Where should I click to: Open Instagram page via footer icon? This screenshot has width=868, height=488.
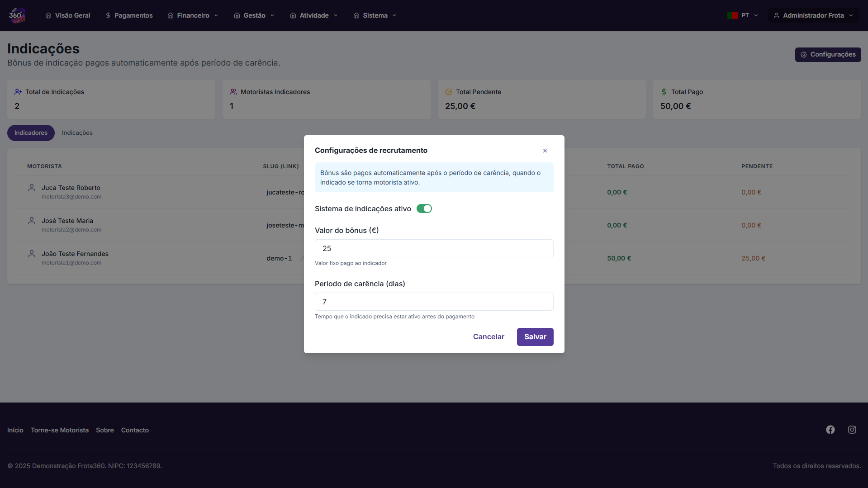coord(852,430)
